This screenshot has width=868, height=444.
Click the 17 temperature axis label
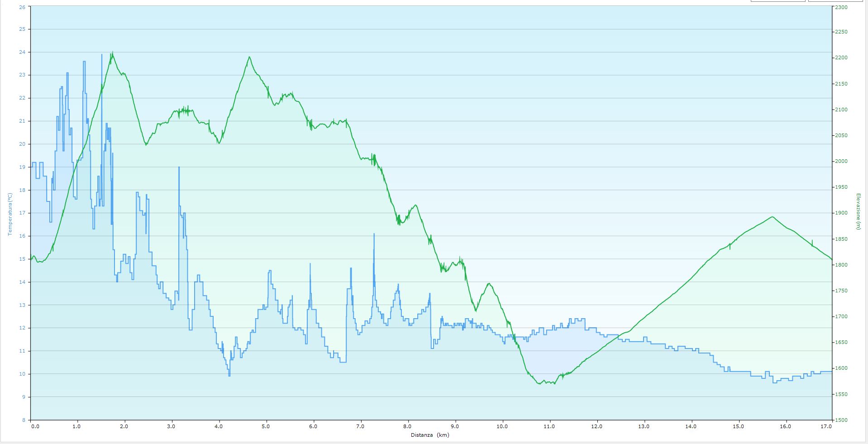(x=22, y=213)
